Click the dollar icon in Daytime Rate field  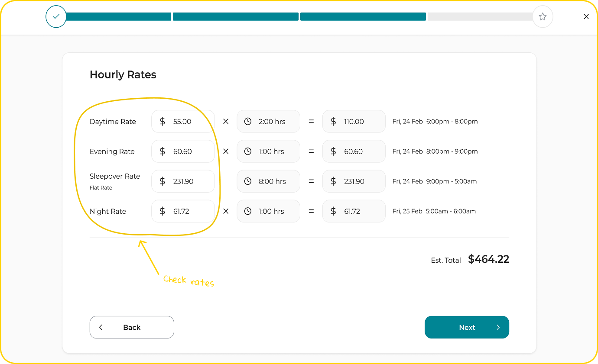162,122
